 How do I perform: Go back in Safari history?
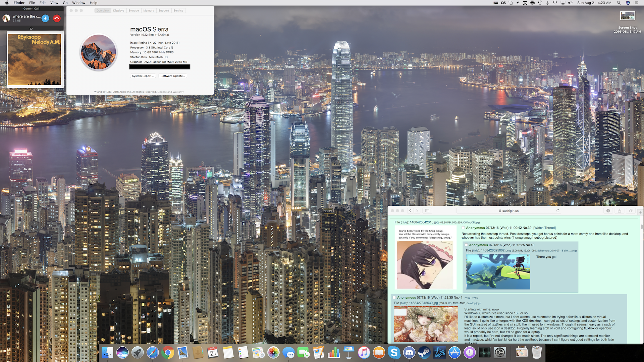[x=410, y=211]
